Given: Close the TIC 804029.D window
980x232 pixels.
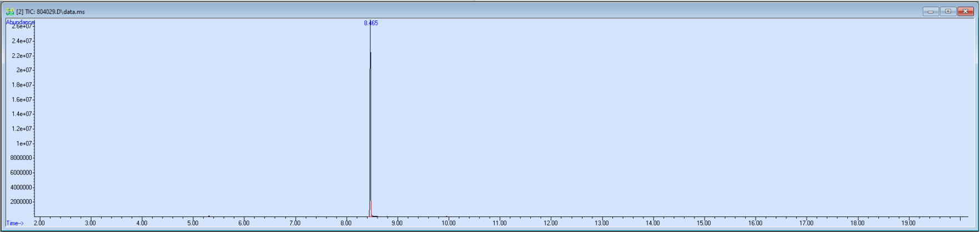Looking at the screenshot, I should pos(966,11).
